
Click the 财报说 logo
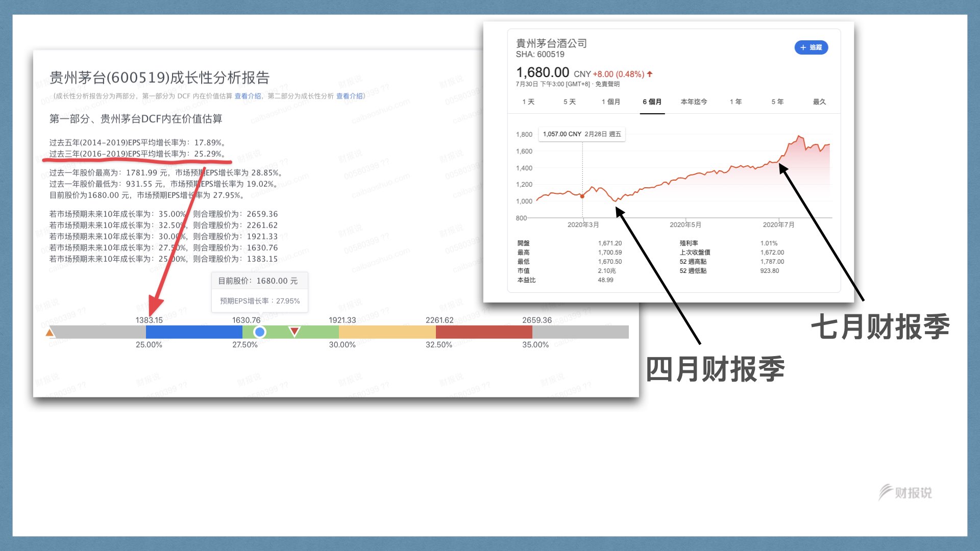[x=905, y=492]
